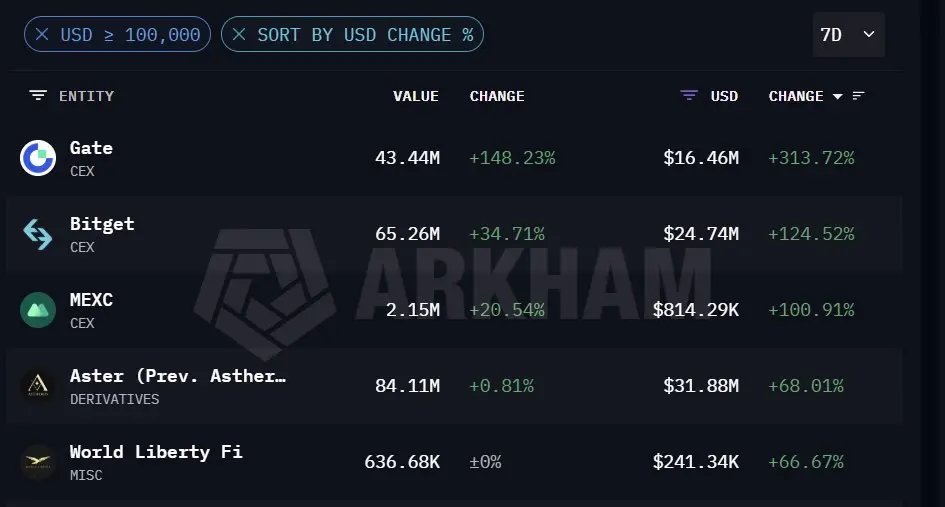Click the Bitget exchange logo
Viewport: 945px width, 507px height.
tap(38, 234)
